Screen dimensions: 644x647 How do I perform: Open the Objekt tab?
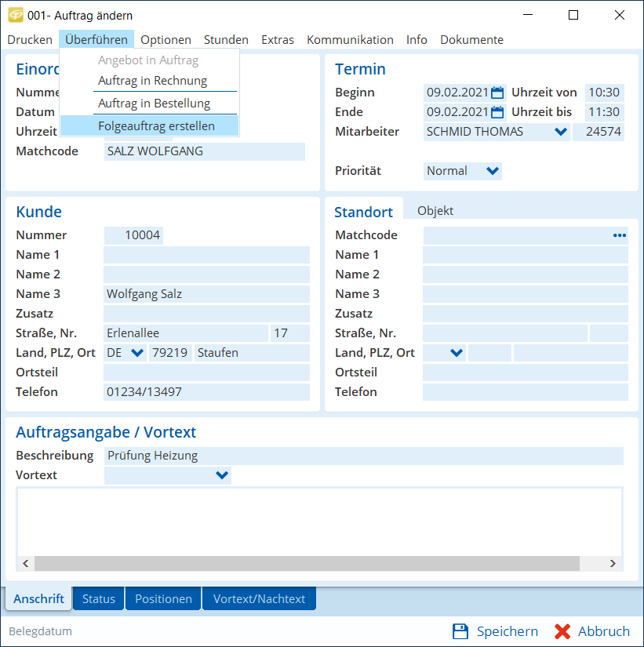pyautogui.click(x=435, y=211)
